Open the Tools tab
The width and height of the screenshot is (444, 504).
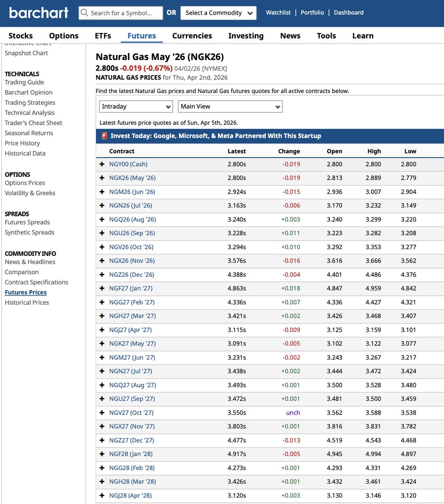click(326, 36)
